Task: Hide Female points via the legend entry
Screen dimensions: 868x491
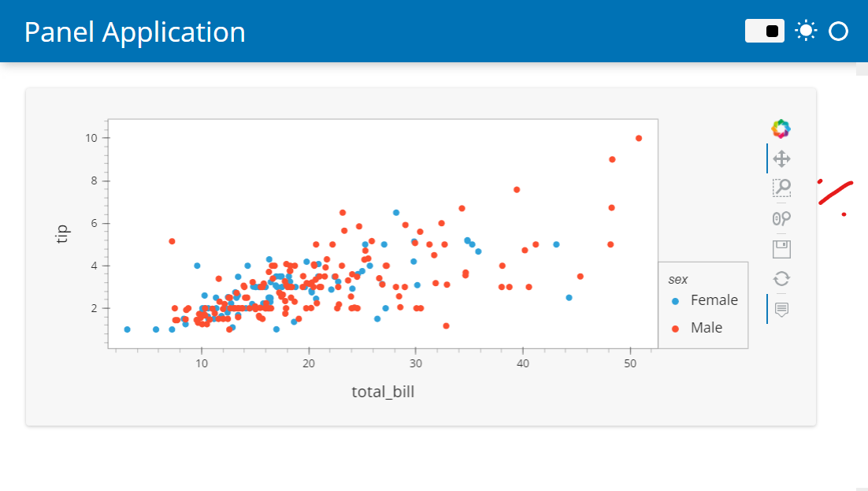Action: [x=712, y=300]
